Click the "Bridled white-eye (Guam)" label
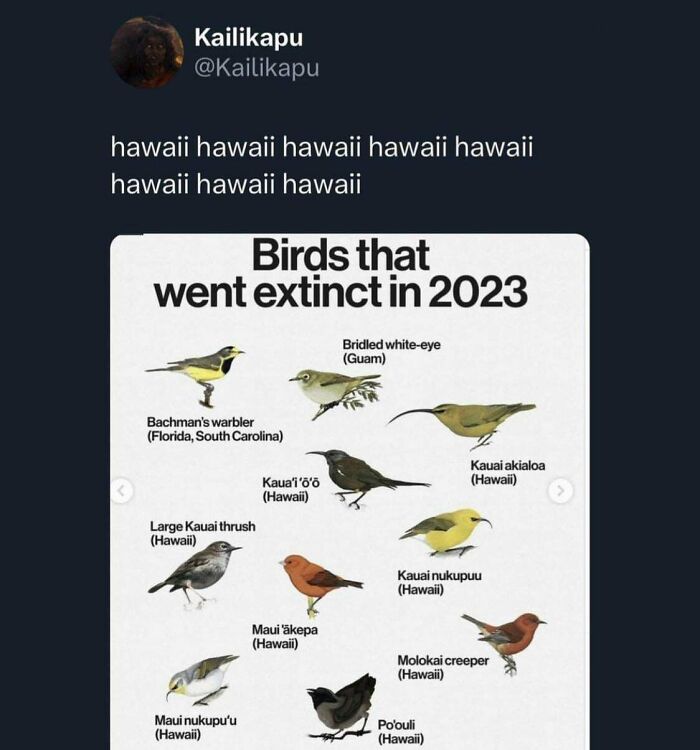Screen dimensions: 700x750 [x=391, y=351]
